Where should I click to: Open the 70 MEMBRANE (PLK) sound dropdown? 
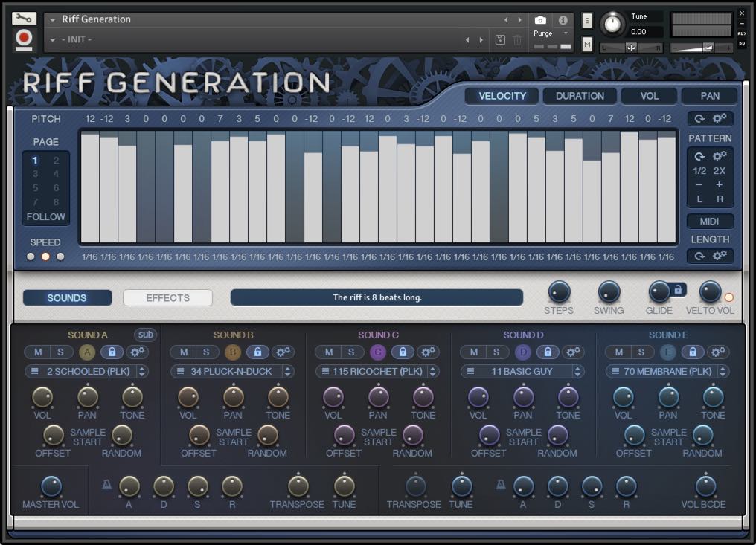coord(667,372)
